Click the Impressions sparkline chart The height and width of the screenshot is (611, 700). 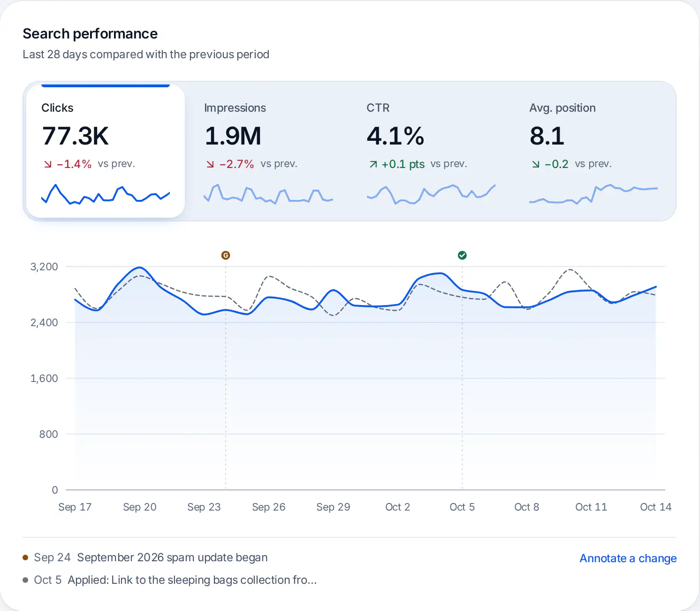click(268, 194)
